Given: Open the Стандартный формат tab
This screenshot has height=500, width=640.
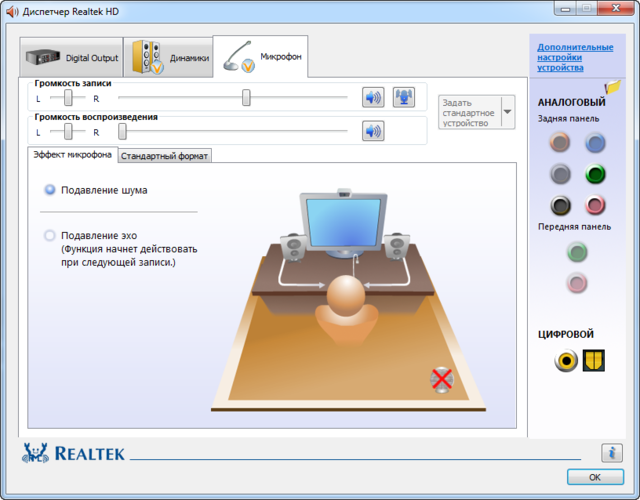Looking at the screenshot, I should (165, 156).
